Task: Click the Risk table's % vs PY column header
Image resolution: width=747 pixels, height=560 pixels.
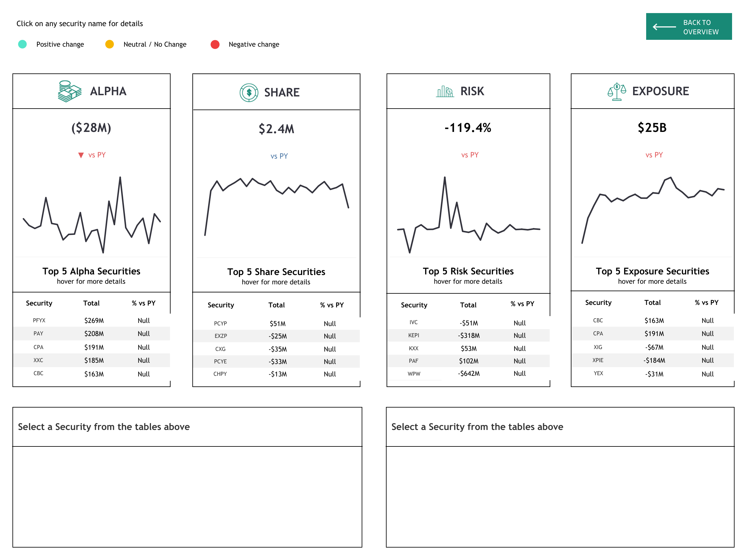Action: 522,304
